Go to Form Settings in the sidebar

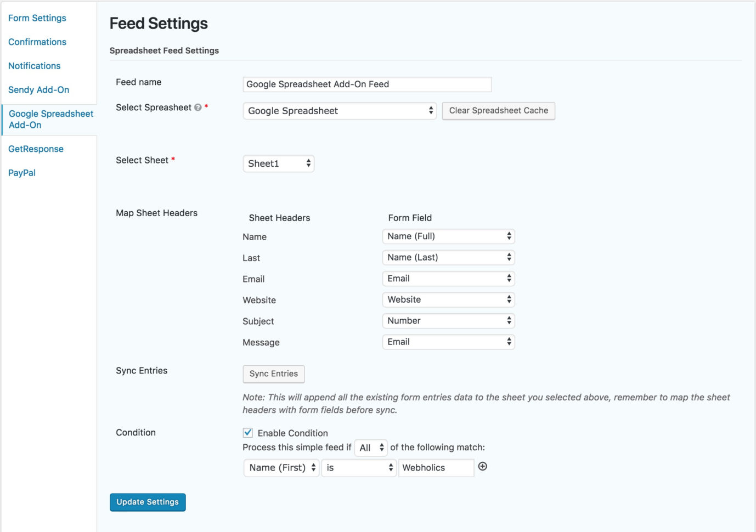pos(37,18)
